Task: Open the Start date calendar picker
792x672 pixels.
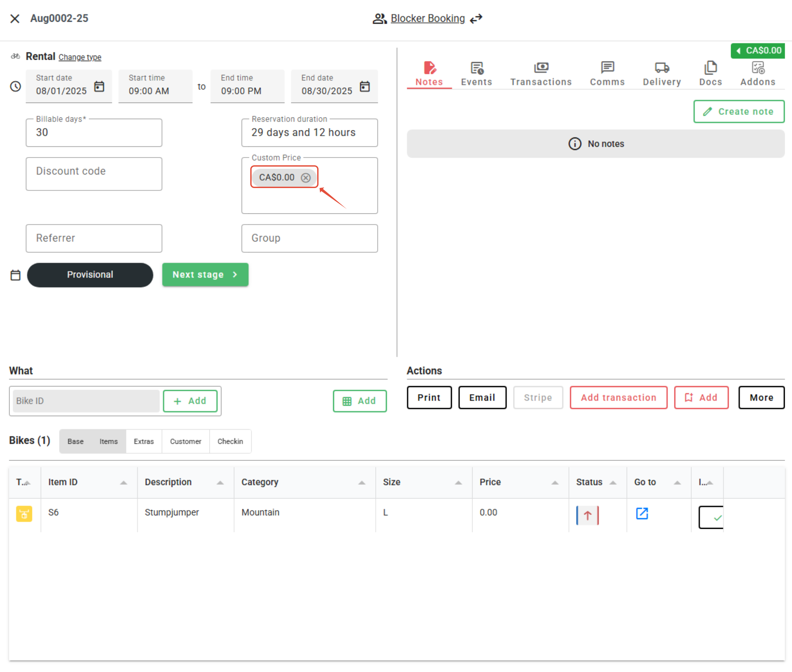Action: click(99, 86)
